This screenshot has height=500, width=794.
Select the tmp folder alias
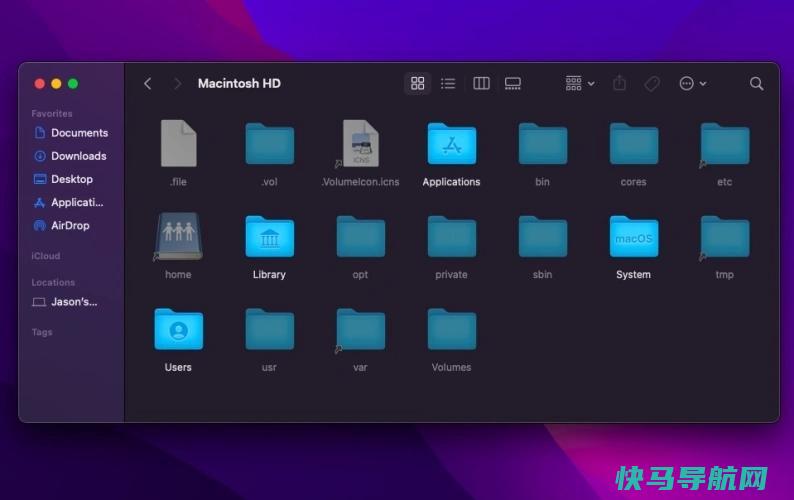point(725,237)
